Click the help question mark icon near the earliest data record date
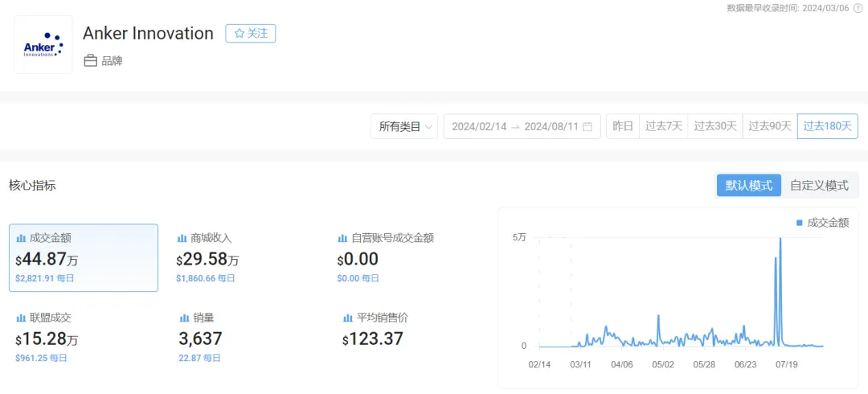Screen dimensions: 868x394 (x=858, y=8)
